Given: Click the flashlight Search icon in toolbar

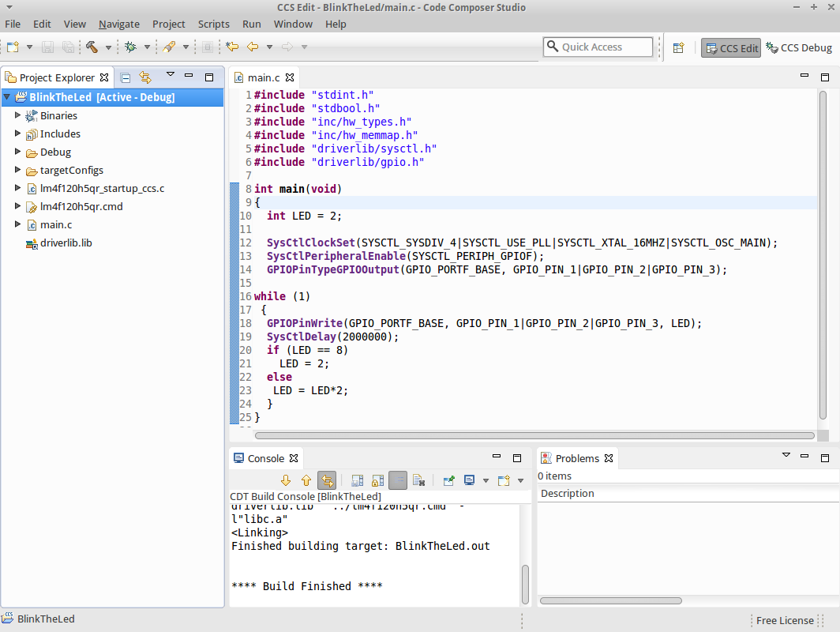Looking at the screenshot, I should pos(169,47).
